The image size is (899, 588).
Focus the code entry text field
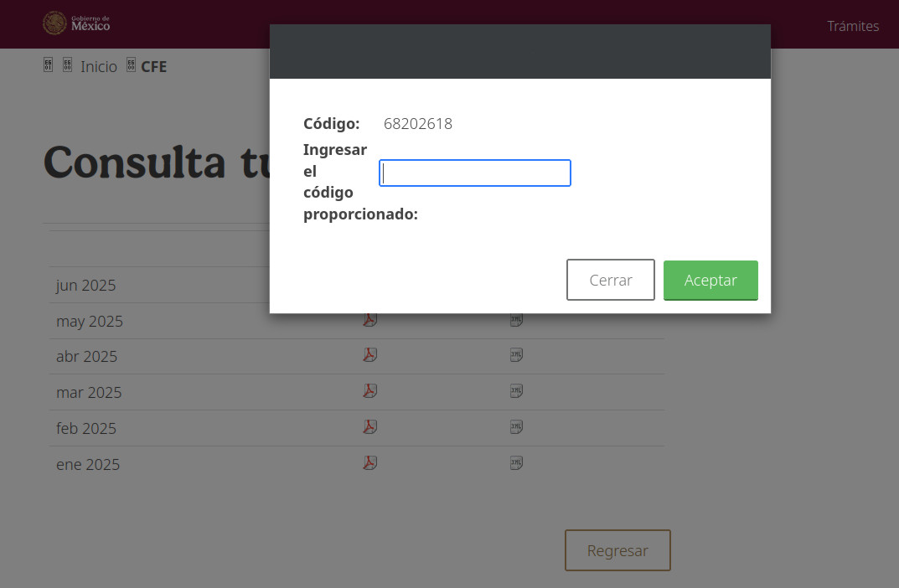[475, 173]
